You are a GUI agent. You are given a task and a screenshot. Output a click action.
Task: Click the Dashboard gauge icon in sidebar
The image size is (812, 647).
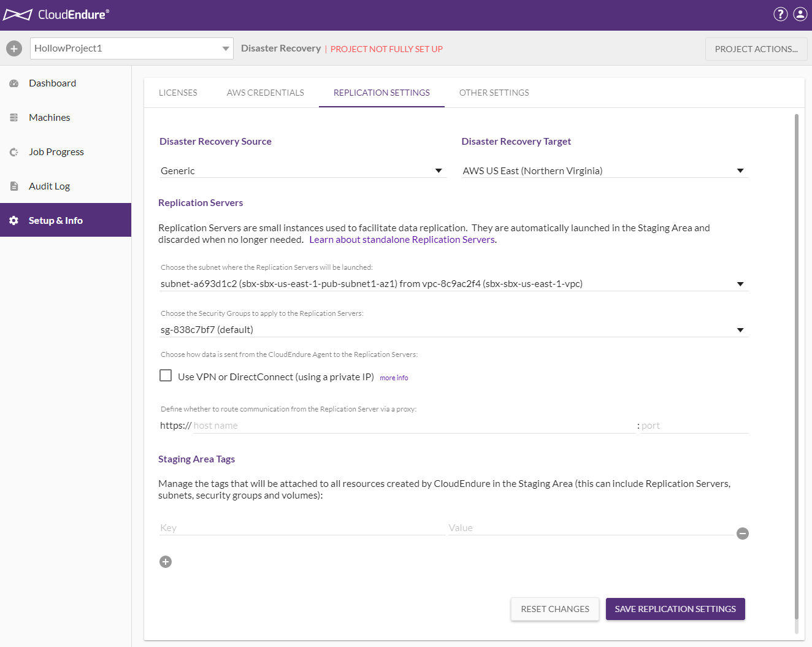[x=14, y=83]
